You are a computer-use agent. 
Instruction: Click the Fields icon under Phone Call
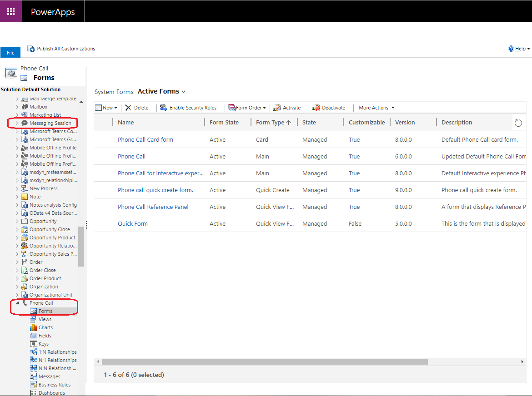point(33,336)
